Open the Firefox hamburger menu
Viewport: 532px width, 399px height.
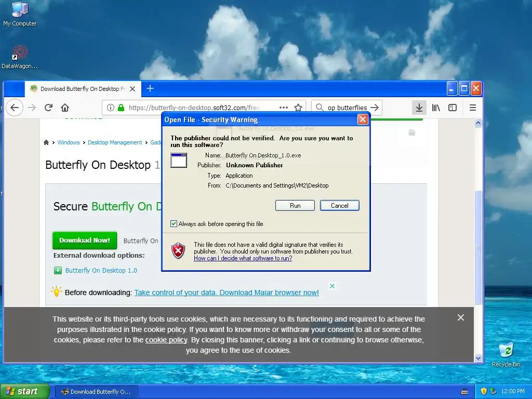pos(472,108)
